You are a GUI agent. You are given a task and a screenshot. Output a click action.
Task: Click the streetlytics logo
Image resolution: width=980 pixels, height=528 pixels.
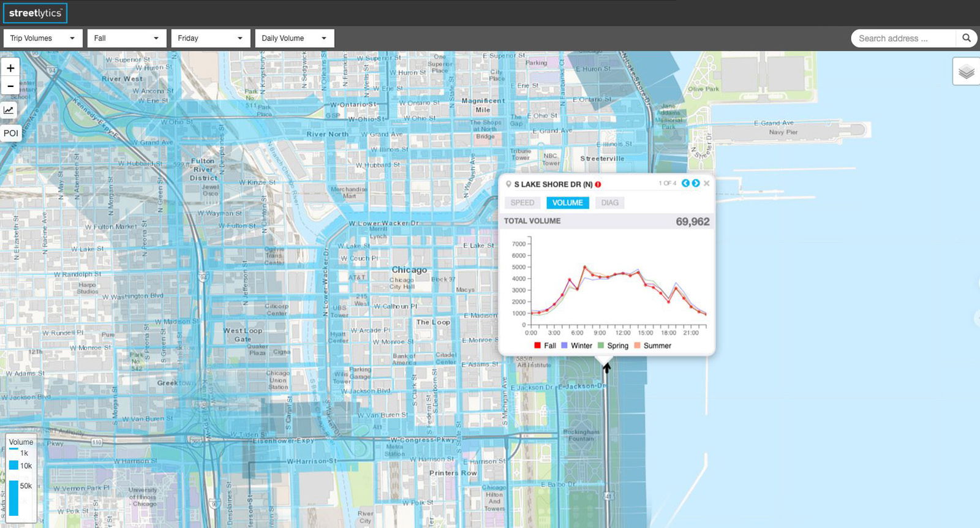point(35,13)
